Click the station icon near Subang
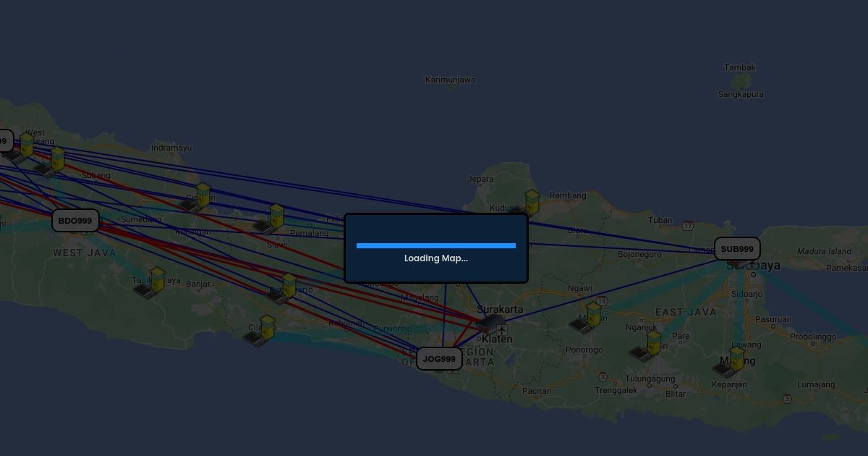The image size is (868, 456). pyautogui.click(x=53, y=162)
